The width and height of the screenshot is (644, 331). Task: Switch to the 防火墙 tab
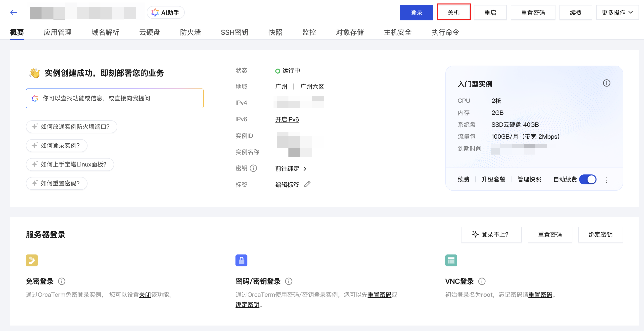click(190, 33)
